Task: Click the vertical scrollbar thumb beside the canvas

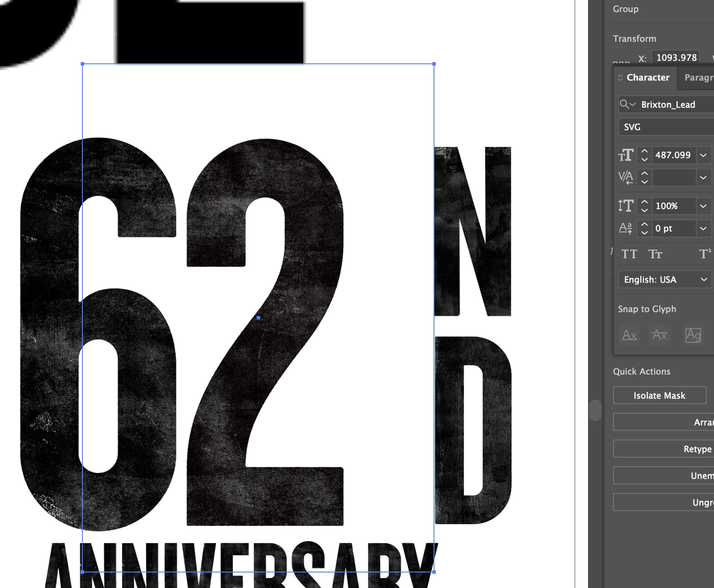Action: point(595,410)
